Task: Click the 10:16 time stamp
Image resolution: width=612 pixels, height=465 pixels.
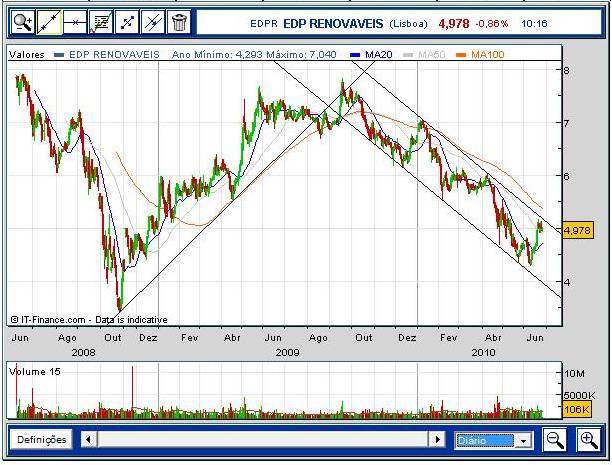Action: (534, 24)
